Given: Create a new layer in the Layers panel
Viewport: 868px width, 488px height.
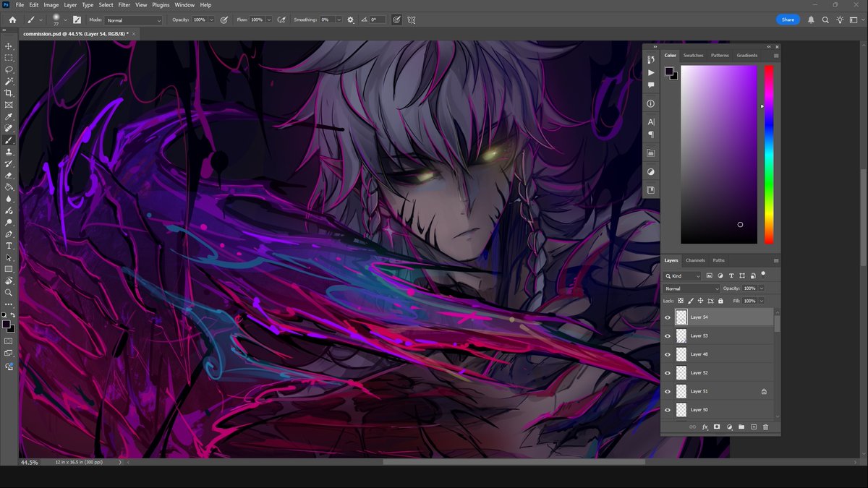Looking at the screenshot, I should coord(754,427).
